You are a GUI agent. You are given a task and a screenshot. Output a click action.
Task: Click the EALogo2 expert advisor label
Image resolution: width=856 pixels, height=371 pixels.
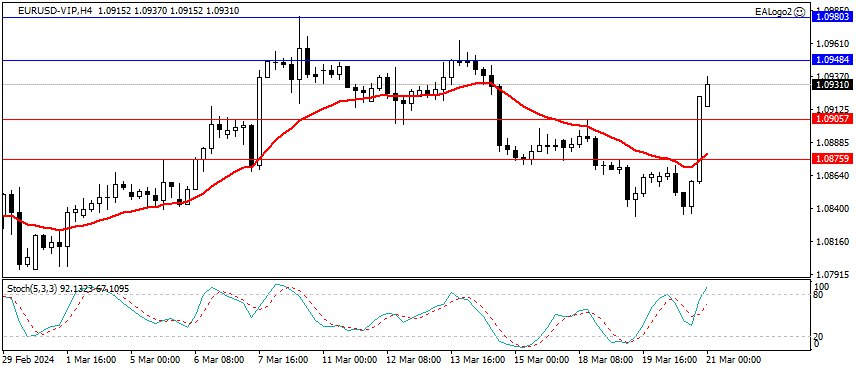[773, 11]
